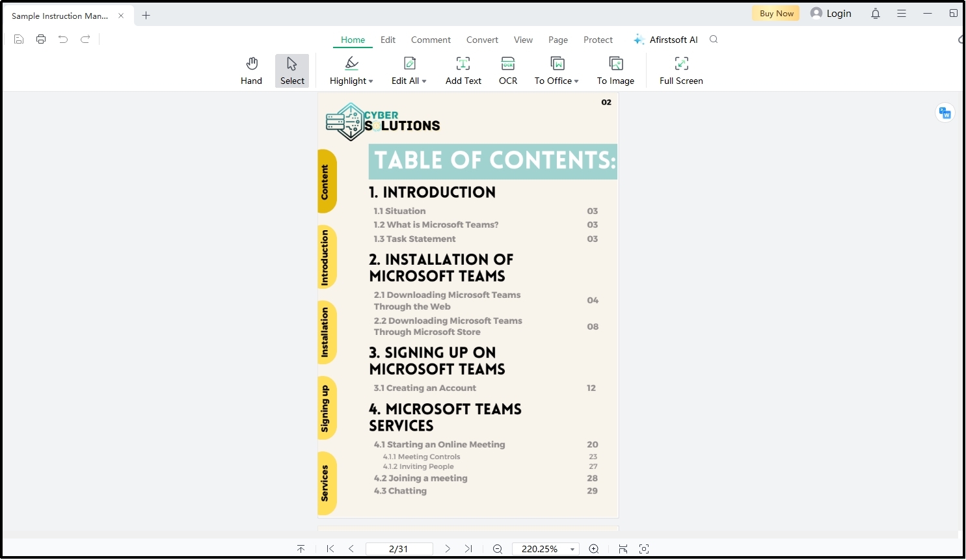Redo the last action
The image size is (966, 560).
(x=85, y=39)
